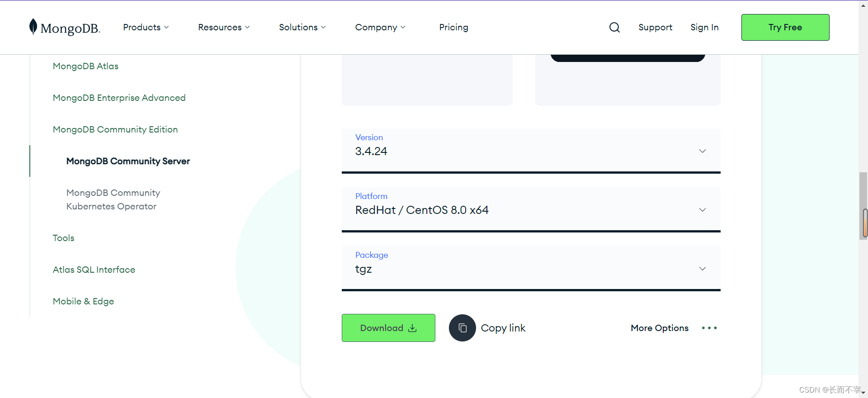Select MongoDB Community Server sidebar item
Viewport: 868px width, 398px height.
click(128, 161)
